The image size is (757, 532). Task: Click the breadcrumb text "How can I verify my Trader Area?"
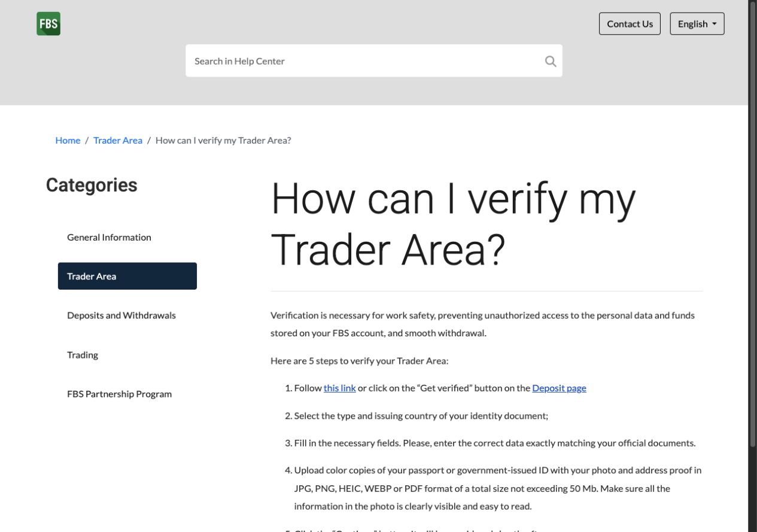(223, 141)
